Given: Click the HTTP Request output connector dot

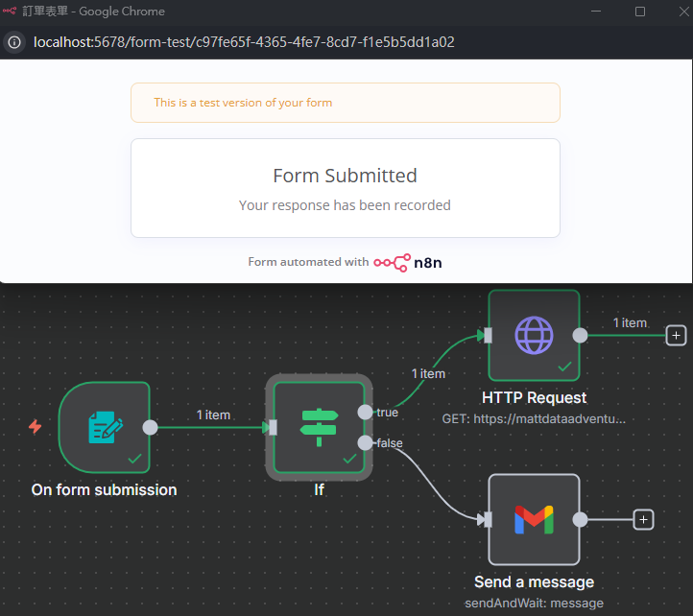Looking at the screenshot, I should 580,336.
